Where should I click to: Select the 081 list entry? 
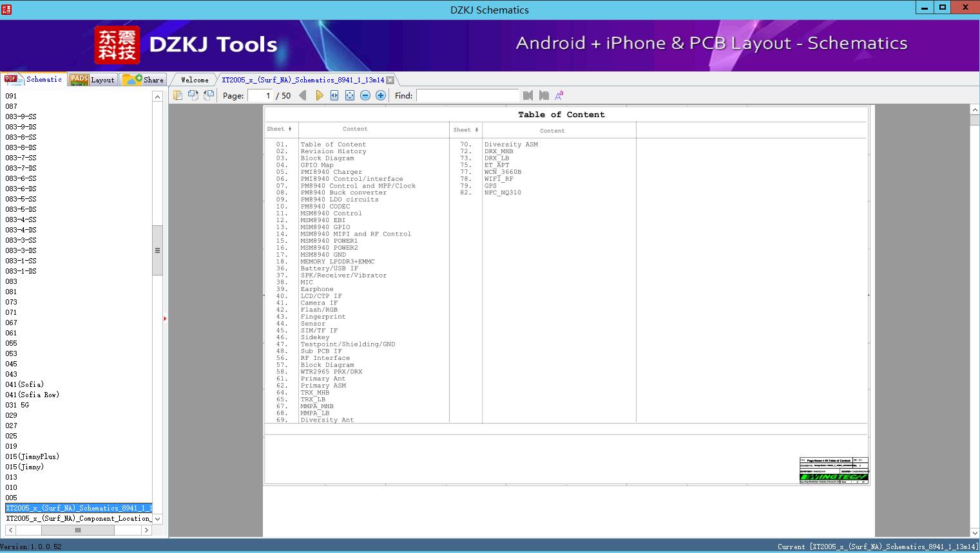[x=11, y=292]
